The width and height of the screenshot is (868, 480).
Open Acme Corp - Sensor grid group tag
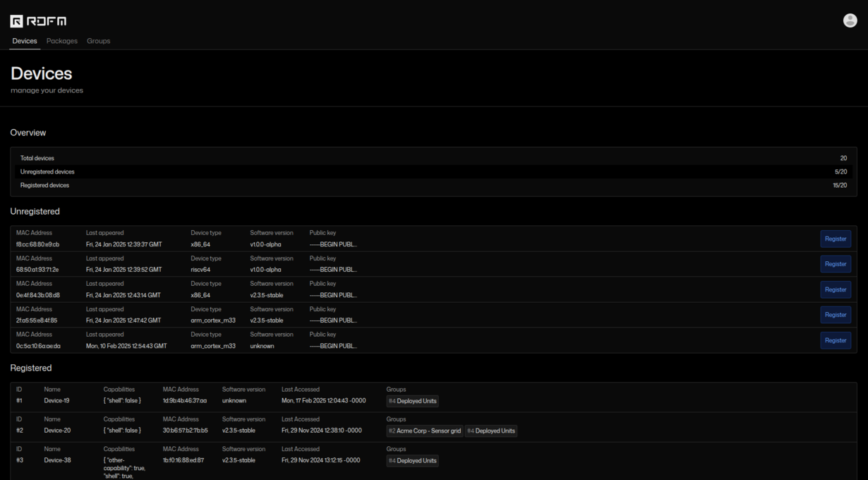point(425,431)
